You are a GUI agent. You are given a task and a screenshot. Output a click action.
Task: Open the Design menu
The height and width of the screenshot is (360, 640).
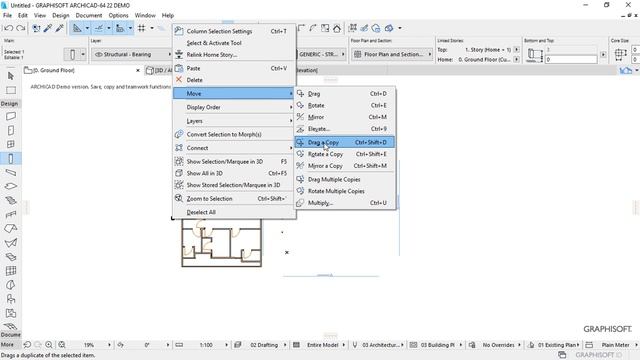60,16
